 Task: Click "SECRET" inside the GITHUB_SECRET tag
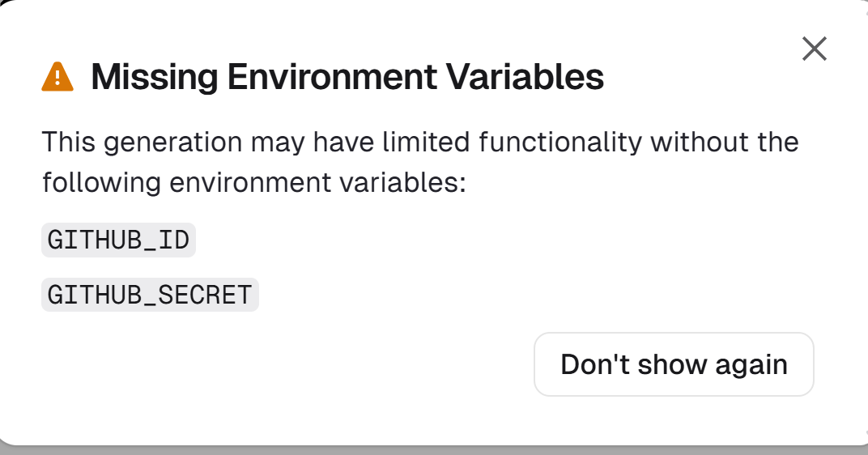tap(205, 295)
